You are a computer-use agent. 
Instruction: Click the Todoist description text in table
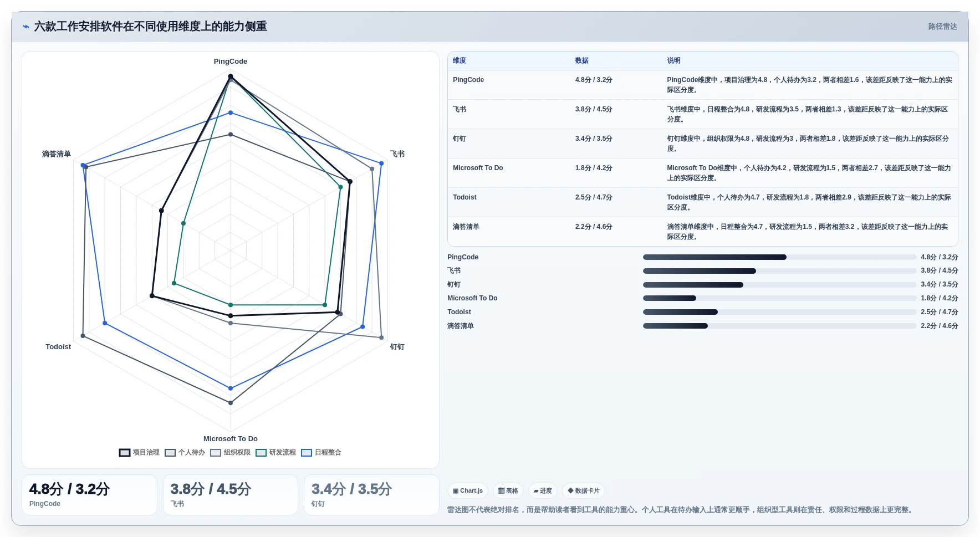(x=809, y=202)
